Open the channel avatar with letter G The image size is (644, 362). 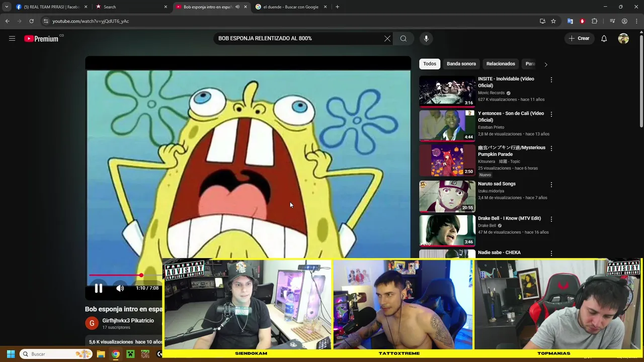(92, 323)
